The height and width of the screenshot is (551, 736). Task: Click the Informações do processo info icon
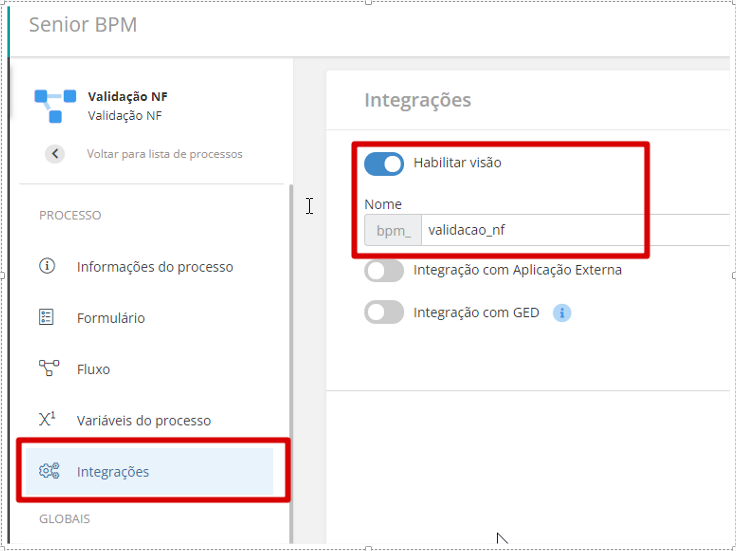47,266
